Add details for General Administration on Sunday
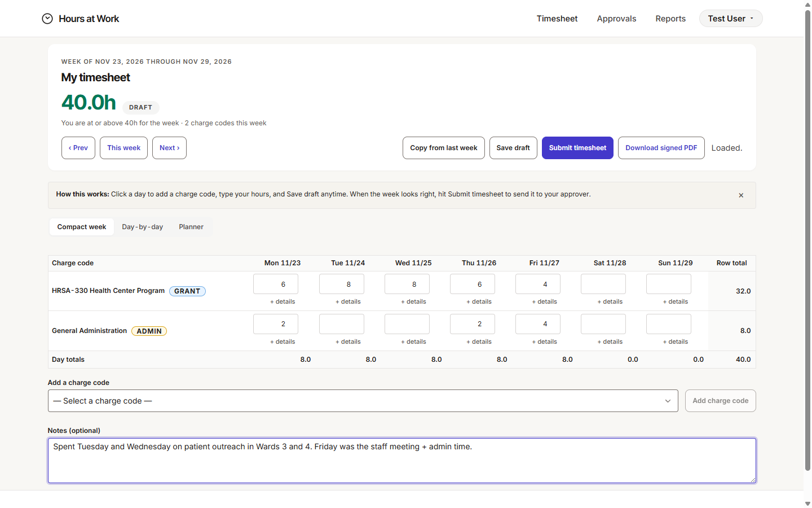This screenshot has width=812, height=508. point(675,341)
